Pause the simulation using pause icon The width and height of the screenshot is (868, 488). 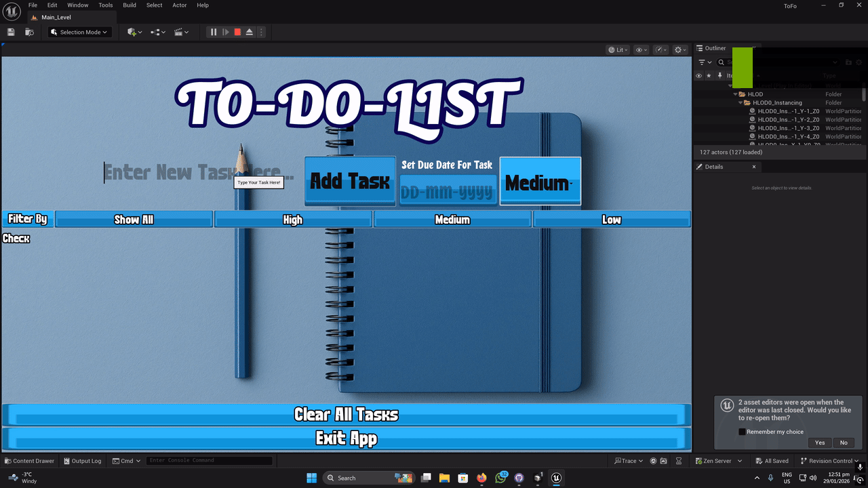coord(213,32)
